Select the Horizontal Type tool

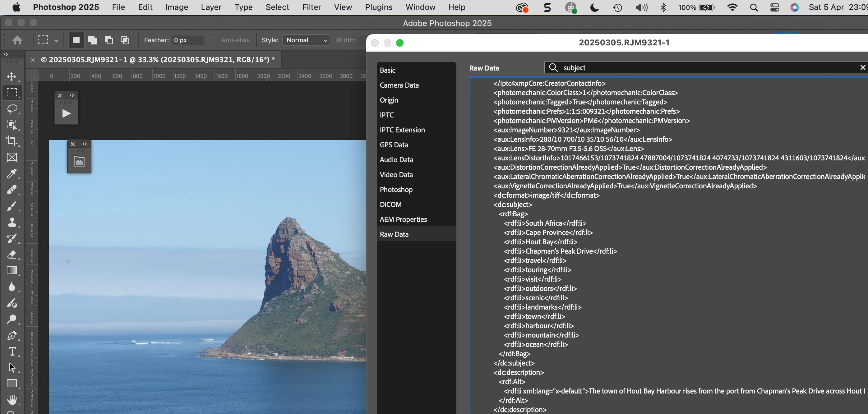coord(12,351)
